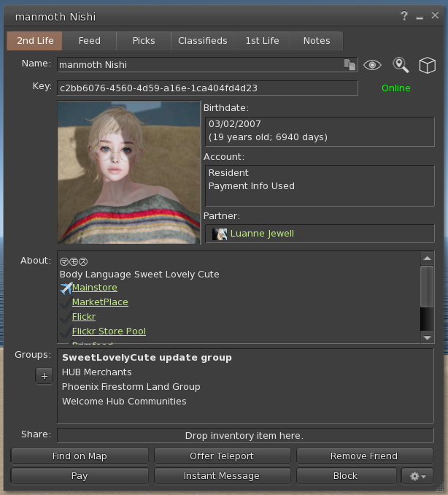The image size is (448, 495).
Task: Click Remove Friend button
Action: click(364, 456)
